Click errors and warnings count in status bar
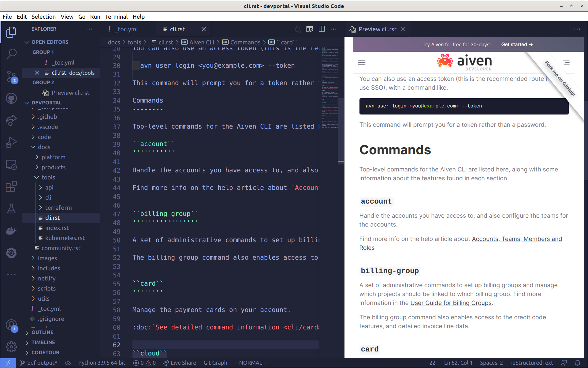This screenshot has height=368, width=588. 145,363
